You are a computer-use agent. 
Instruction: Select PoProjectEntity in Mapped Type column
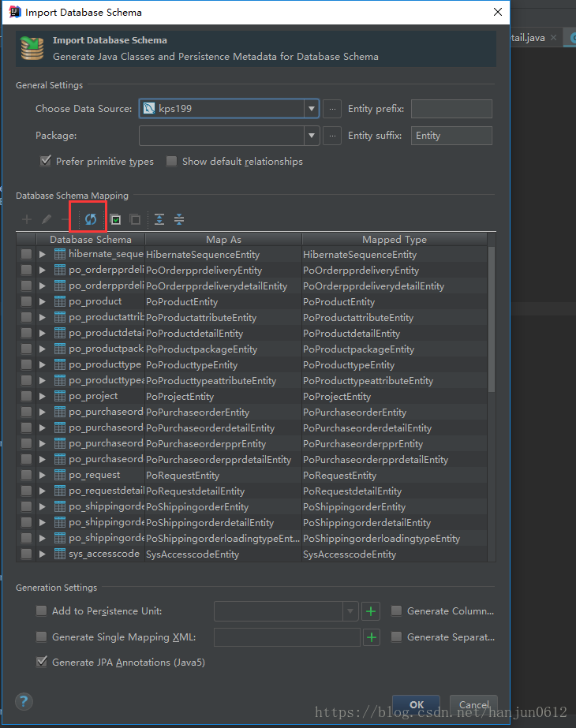click(337, 397)
